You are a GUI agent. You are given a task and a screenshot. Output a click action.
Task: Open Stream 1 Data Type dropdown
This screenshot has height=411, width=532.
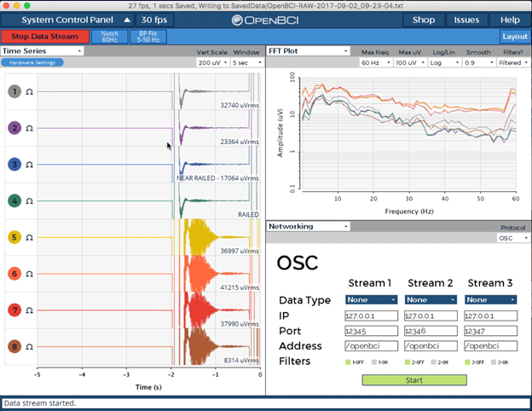371,299
